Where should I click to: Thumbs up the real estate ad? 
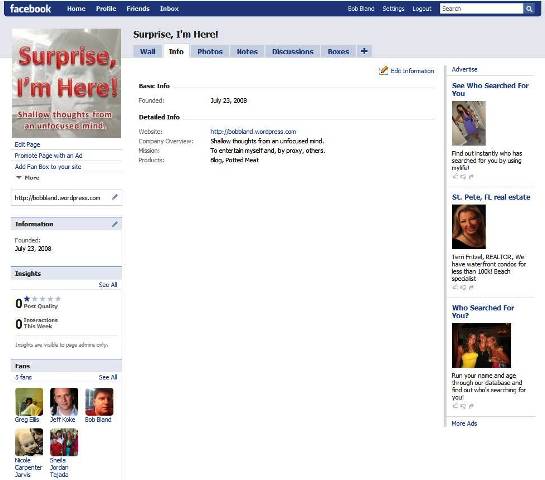point(455,287)
